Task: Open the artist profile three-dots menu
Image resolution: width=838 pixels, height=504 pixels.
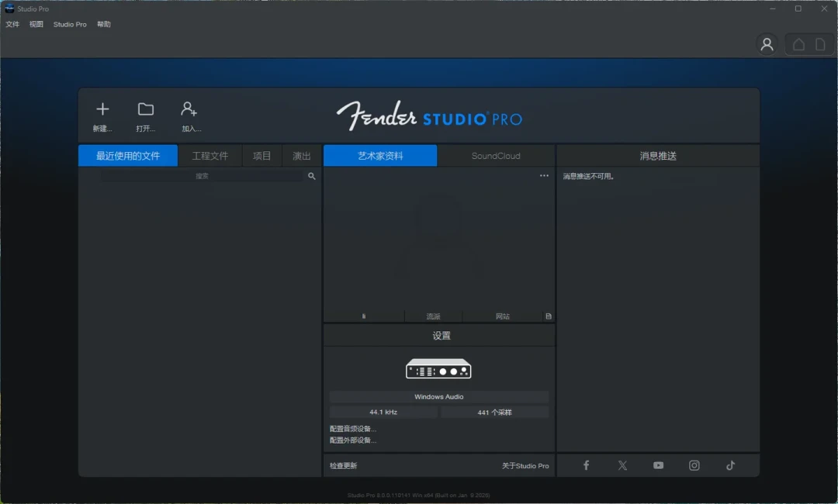Action: click(x=544, y=176)
